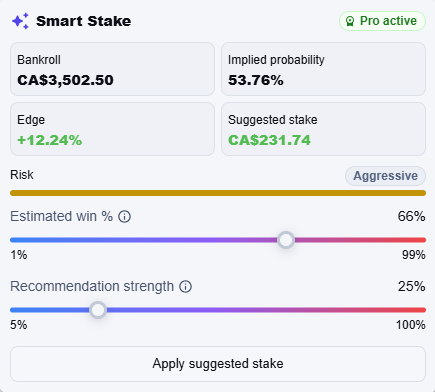The width and height of the screenshot is (435, 392).
Task: Click the 99% maximum label
Action: [414, 255]
